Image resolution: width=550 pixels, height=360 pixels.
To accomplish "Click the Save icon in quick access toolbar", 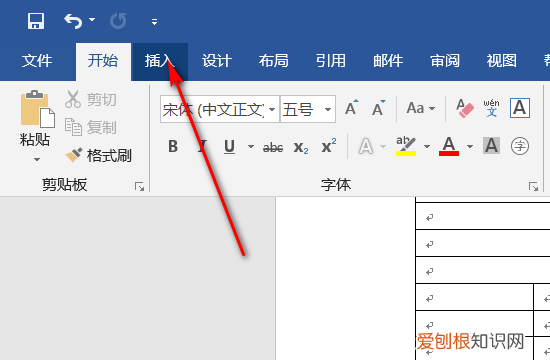I will tap(36, 21).
